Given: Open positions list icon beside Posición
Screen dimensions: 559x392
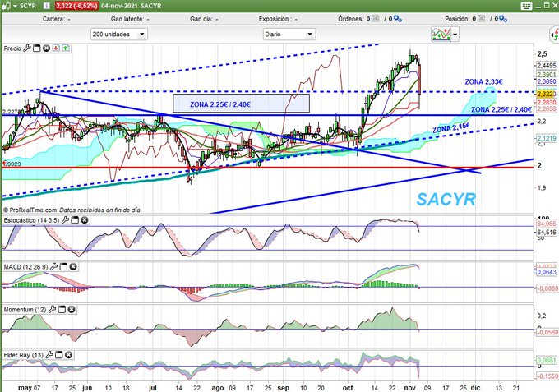Looking at the screenshot, I should click(x=481, y=19).
